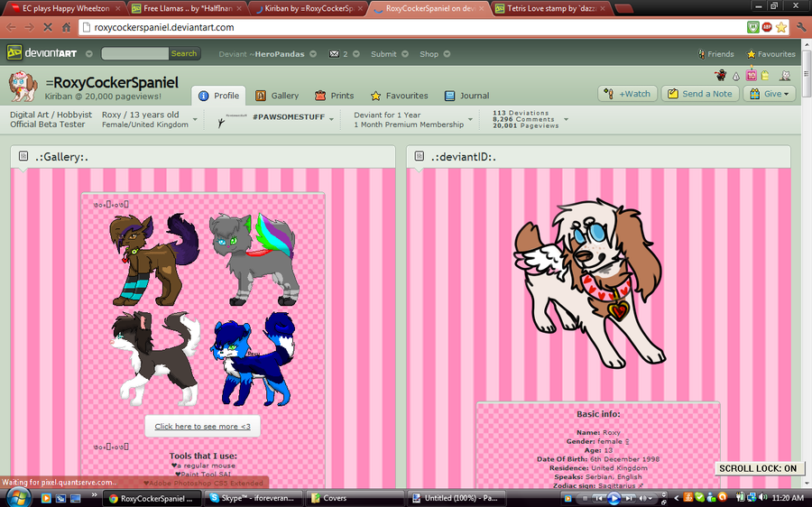Click the deviantART Search button

[x=184, y=53]
